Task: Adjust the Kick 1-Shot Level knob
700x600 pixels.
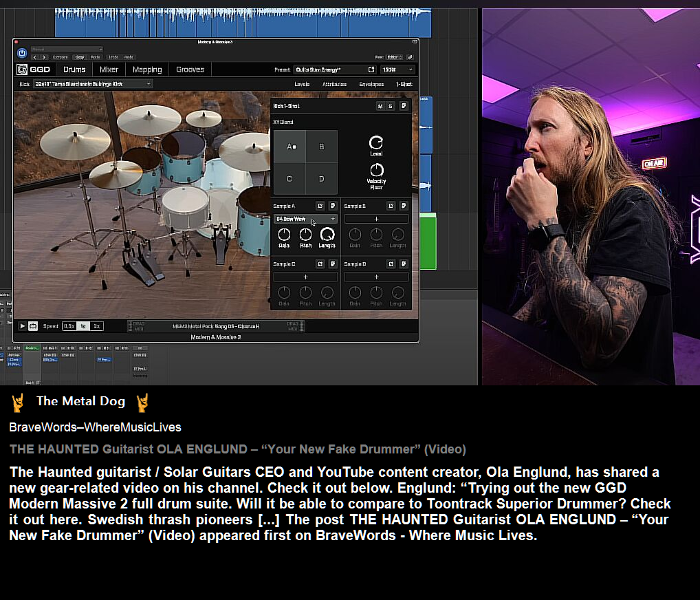Action: [376, 142]
